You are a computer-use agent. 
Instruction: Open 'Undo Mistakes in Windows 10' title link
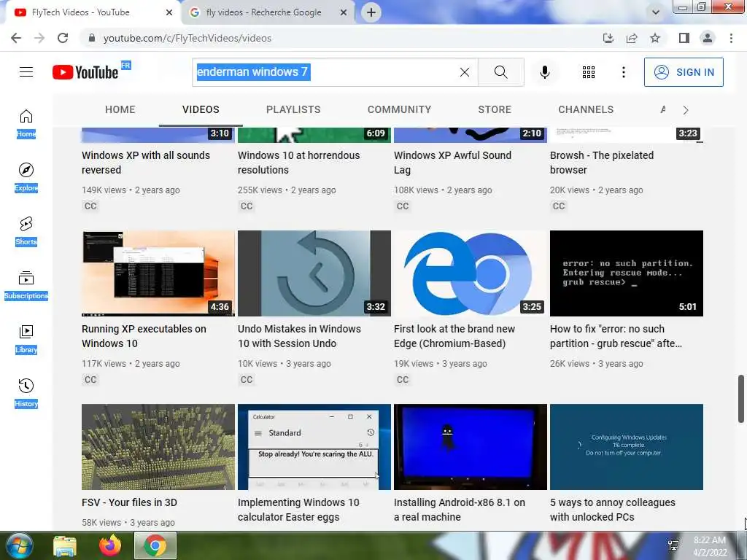[x=299, y=335]
